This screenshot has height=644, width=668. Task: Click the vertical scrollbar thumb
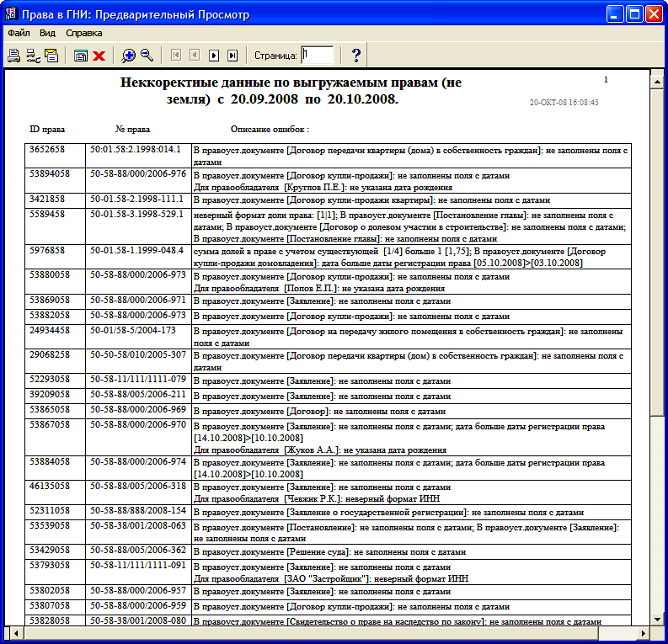point(657,251)
